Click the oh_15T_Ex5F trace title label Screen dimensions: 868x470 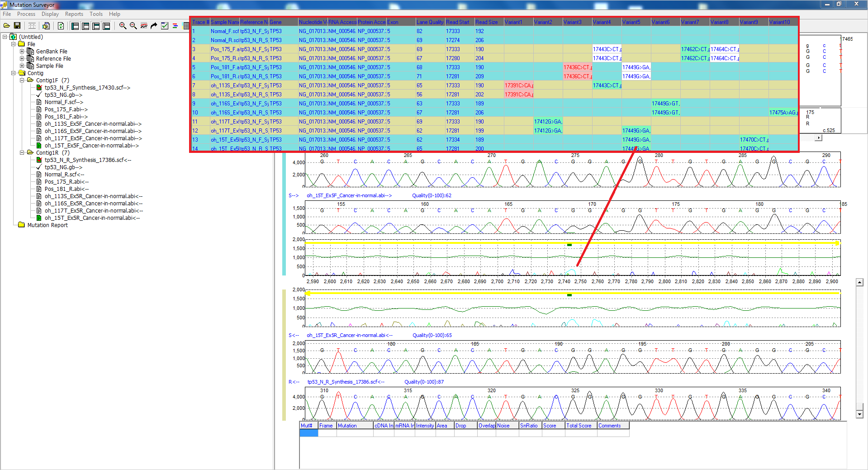point(349,195)
